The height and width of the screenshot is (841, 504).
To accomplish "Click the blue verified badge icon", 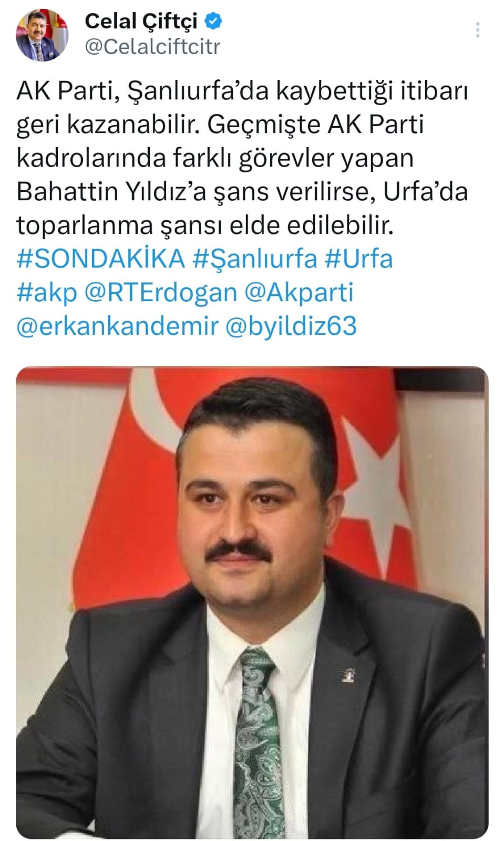I will coord(213,22).
